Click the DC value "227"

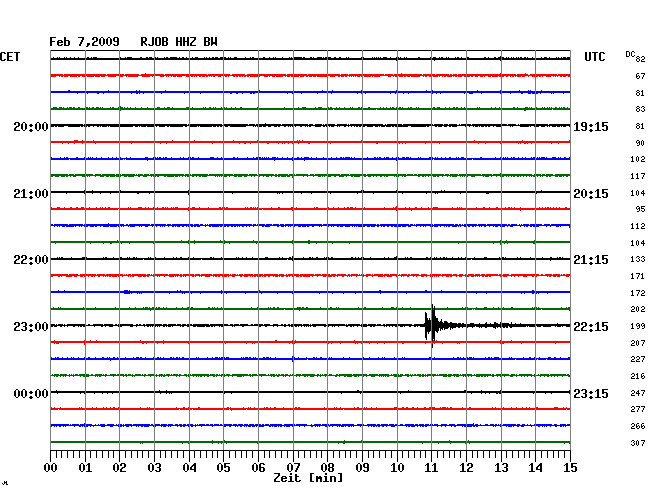[638, 359]
